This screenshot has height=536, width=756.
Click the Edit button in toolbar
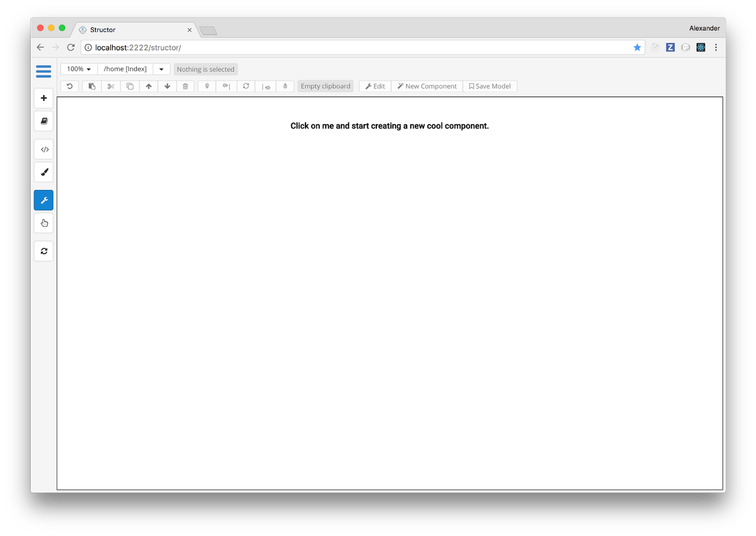375,86
